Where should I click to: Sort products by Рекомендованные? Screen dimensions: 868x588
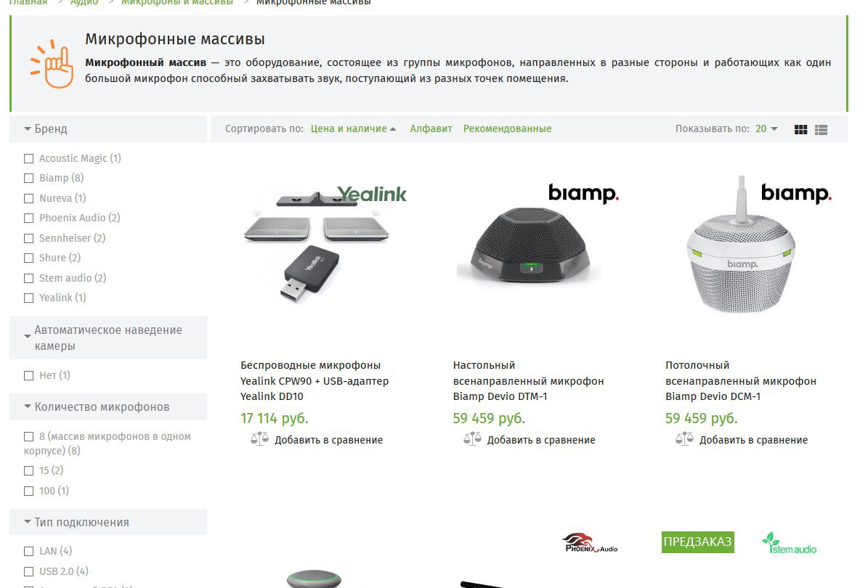click(x=507, y=129)
